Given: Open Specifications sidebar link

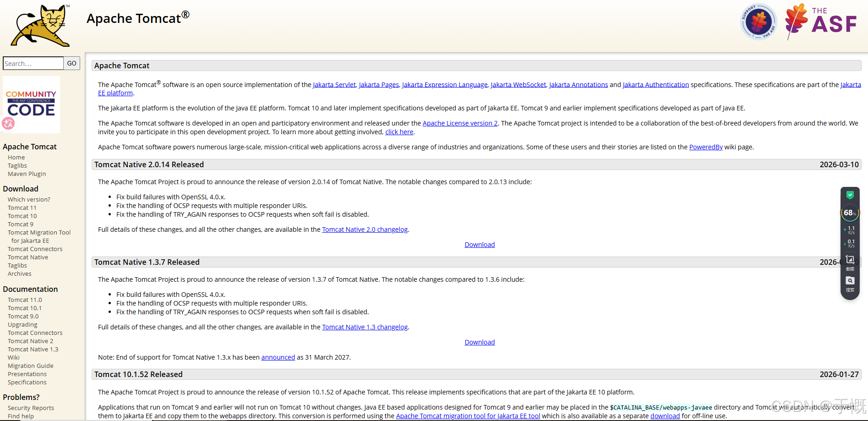Looking at the screenshot, I should pyautogui.click(x=27, y=382).
